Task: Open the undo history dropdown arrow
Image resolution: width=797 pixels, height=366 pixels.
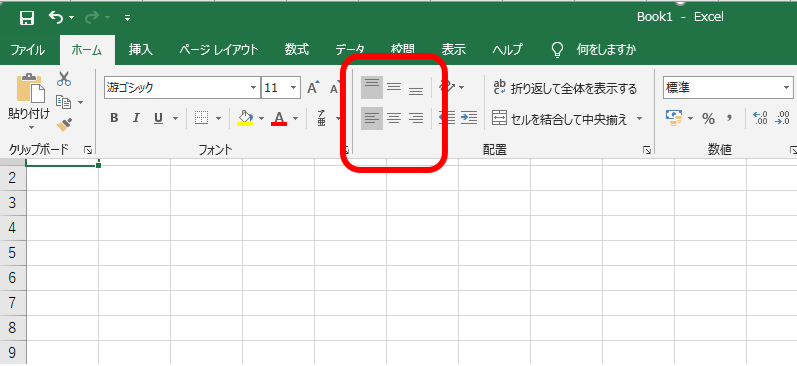Action: 72,18
